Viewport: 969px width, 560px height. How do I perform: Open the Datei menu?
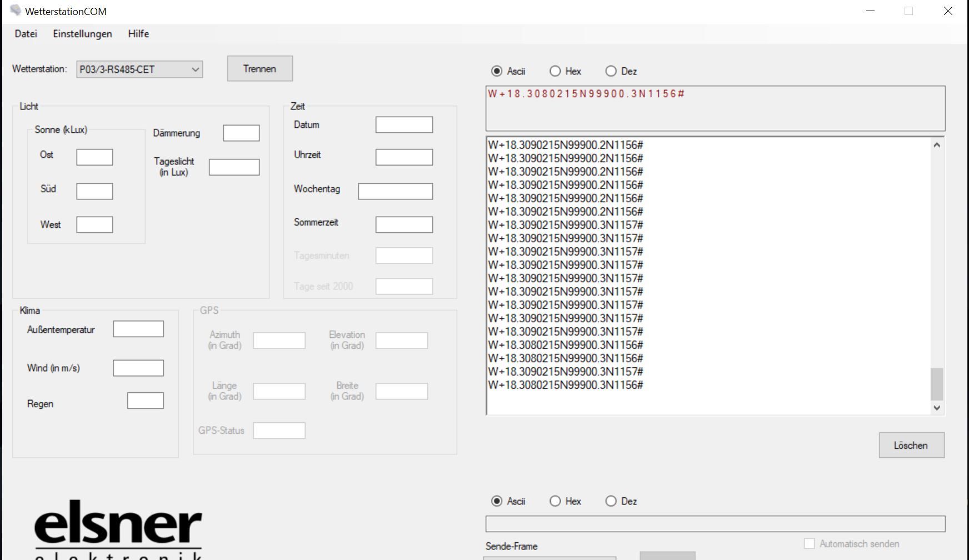click(x=26, y=34)
